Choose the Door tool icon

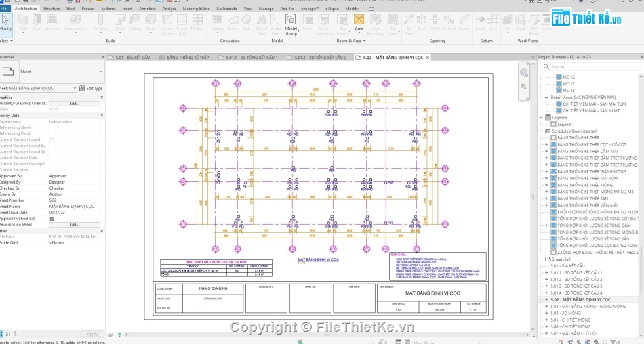tap(37, 22)
